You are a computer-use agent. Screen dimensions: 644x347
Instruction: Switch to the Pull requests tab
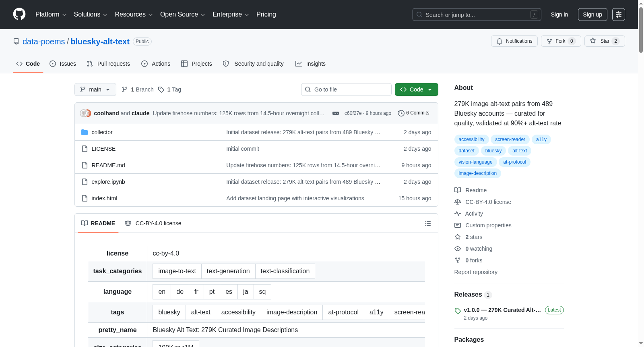point(108,64)
